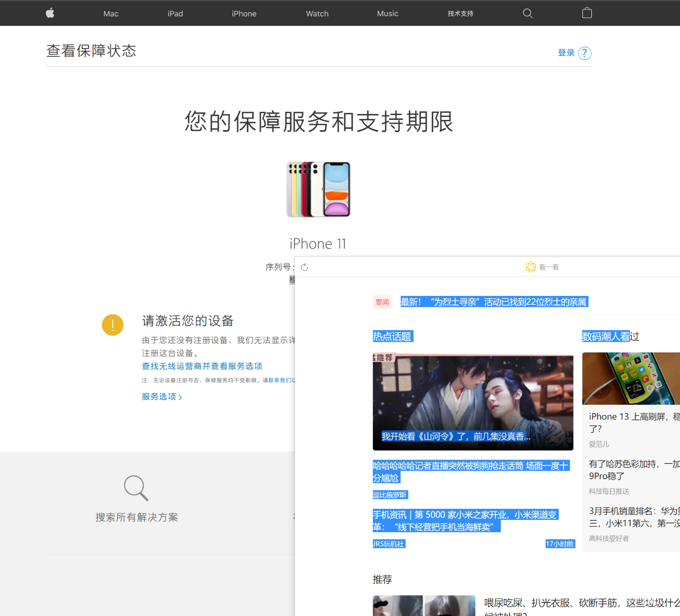Click the 数码潮人看过 section heading
The width and height of the screenshot is (680, 616).
click(611, 337)
